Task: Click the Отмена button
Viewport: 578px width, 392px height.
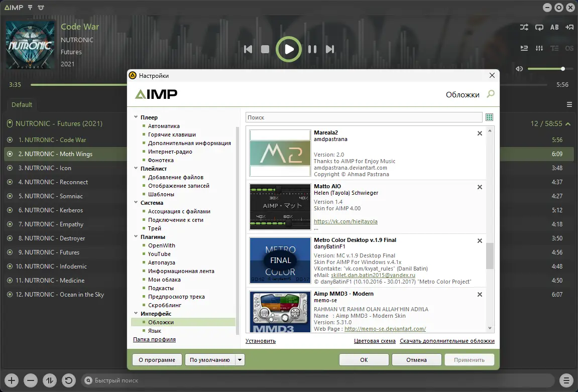Action: (416, 359)
